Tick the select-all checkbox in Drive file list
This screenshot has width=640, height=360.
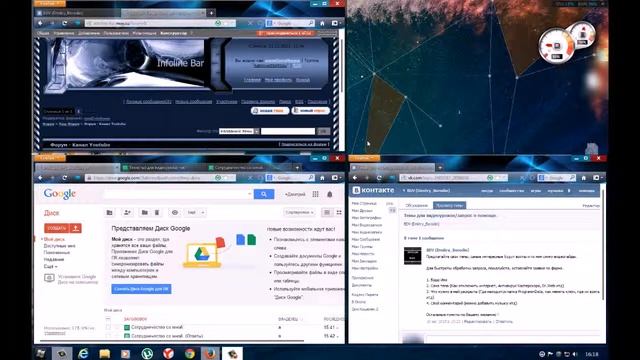coord(108,319)
